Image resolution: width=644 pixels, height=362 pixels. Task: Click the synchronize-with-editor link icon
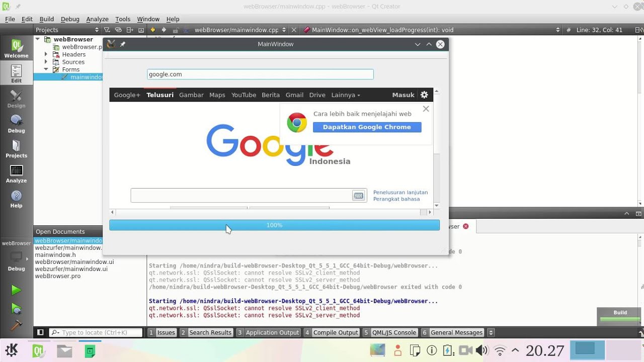[x=118, y=30]
